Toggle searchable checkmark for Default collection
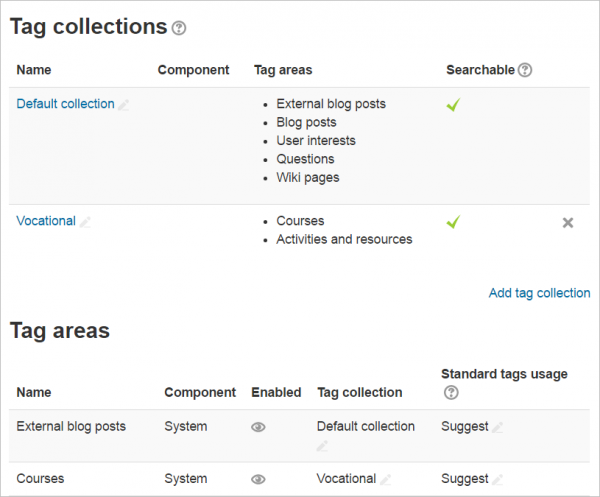The image size is (600, 497). [453, 104]
